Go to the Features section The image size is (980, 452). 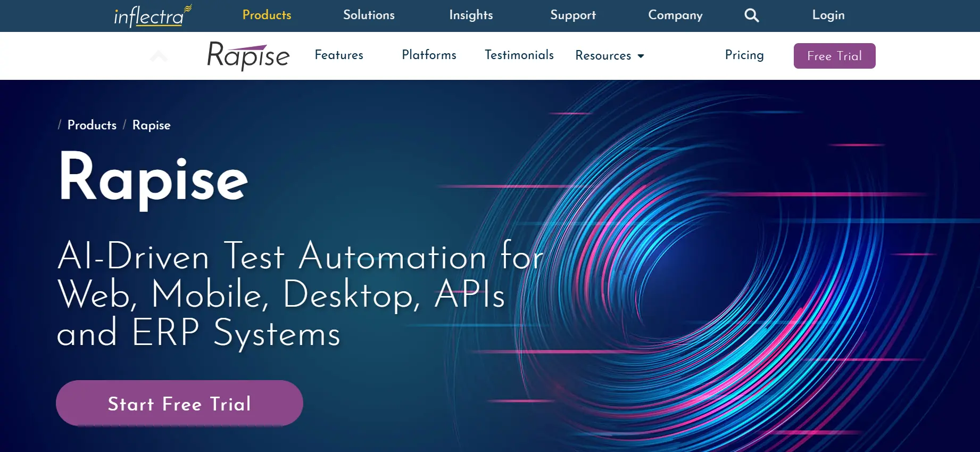click(x=339, y=55)
